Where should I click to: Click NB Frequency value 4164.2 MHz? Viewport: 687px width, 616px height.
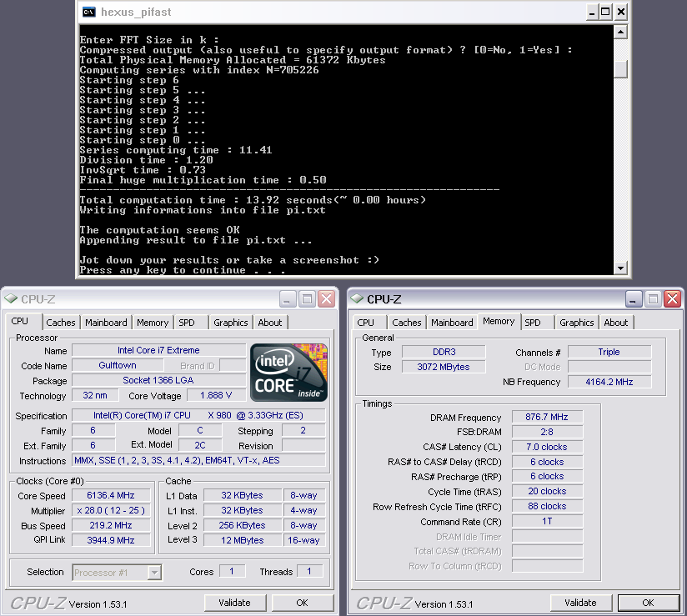[x=609, y=382]
